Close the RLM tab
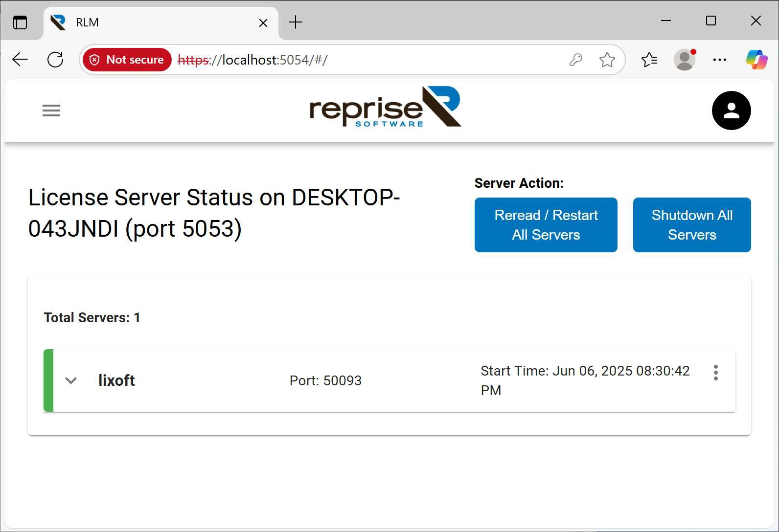 point(263,23)
